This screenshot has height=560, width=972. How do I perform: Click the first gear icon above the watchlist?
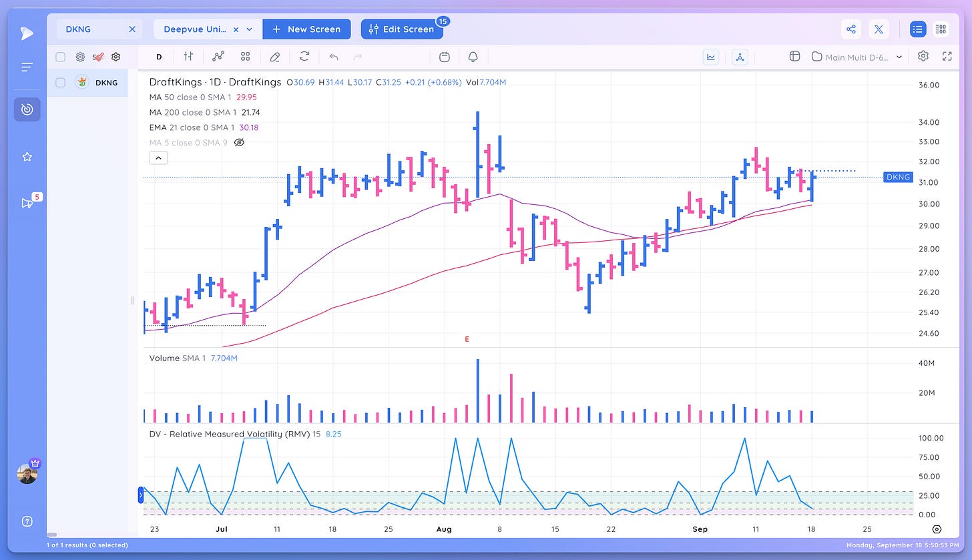[x=80, y=57]
